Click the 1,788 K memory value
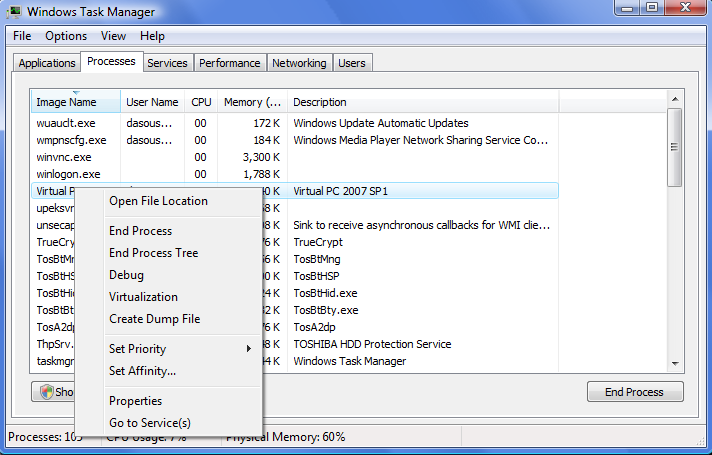Viewport: 712px width, 455px height. (x=262, y=174)
